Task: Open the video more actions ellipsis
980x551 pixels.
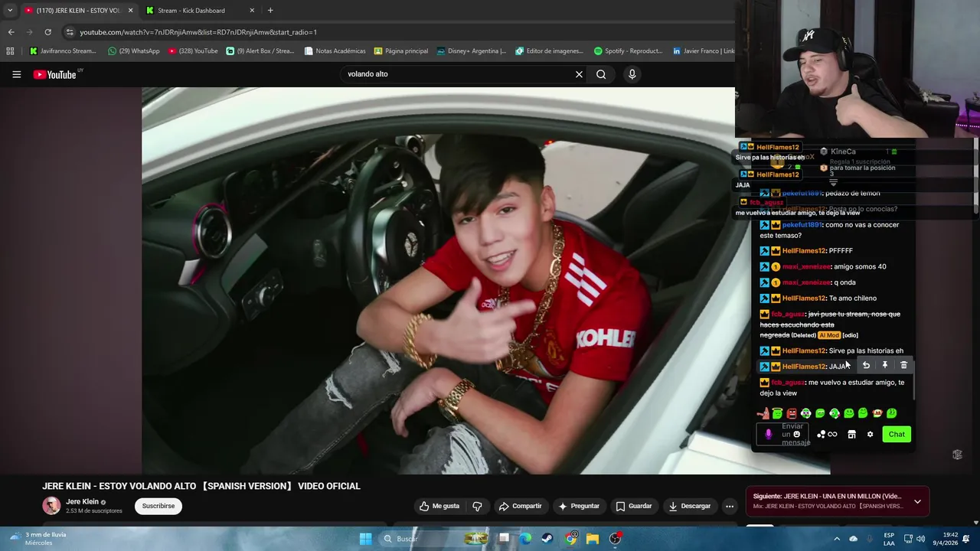Action: 730,506
